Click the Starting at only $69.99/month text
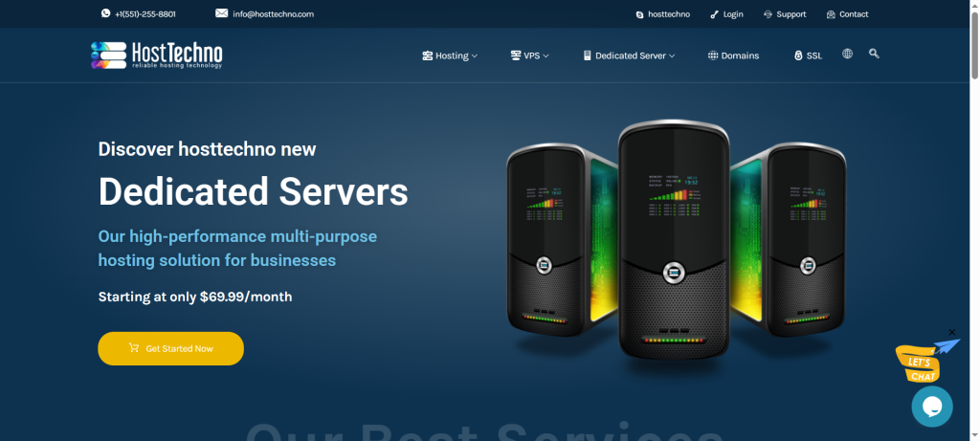The height and width of the screenshot is (441, 980). coord(195,297)
